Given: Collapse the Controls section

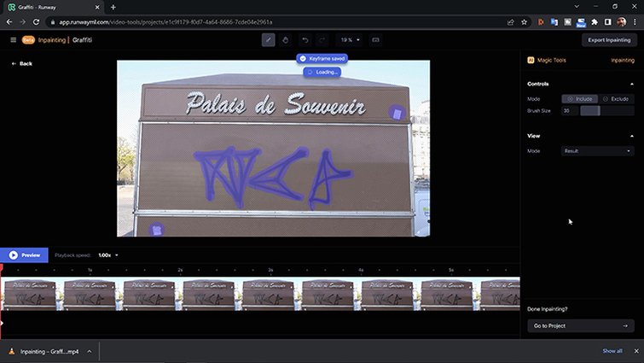Looking at the screenshot, I should click(x=631, y=84).
